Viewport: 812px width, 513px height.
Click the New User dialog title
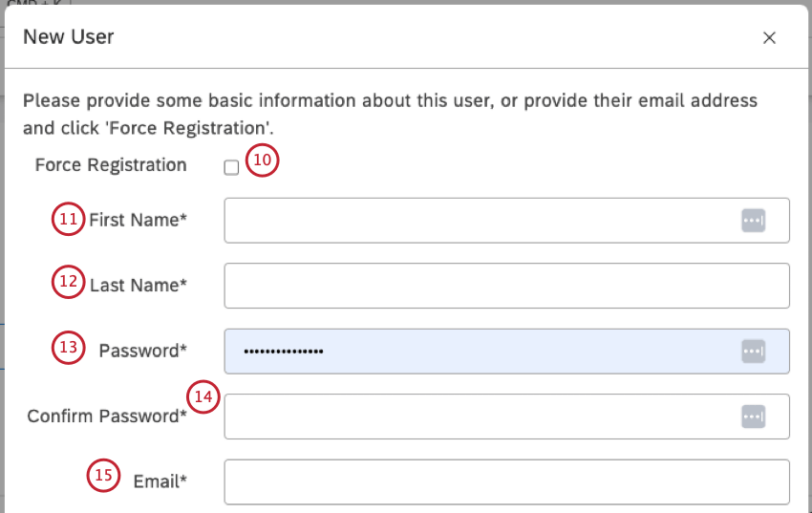click(69, 37)
